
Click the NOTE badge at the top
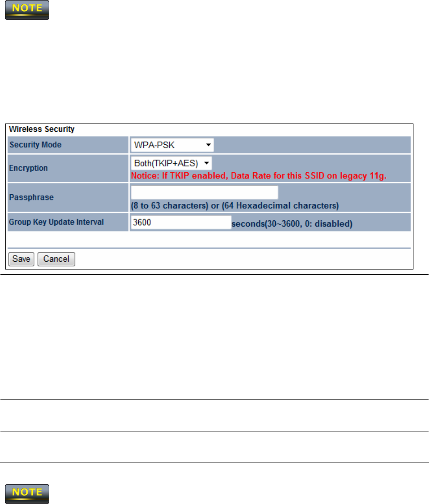click(27, 10)
